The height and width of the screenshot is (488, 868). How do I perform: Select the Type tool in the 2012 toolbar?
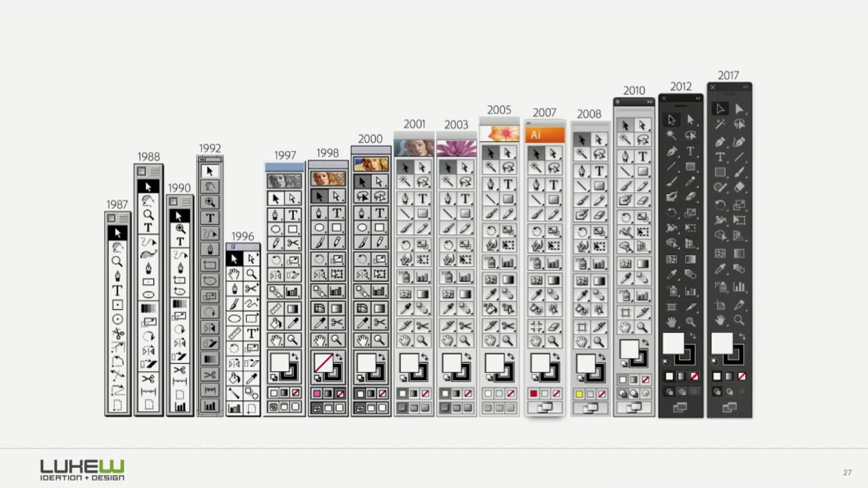[690, 151]
